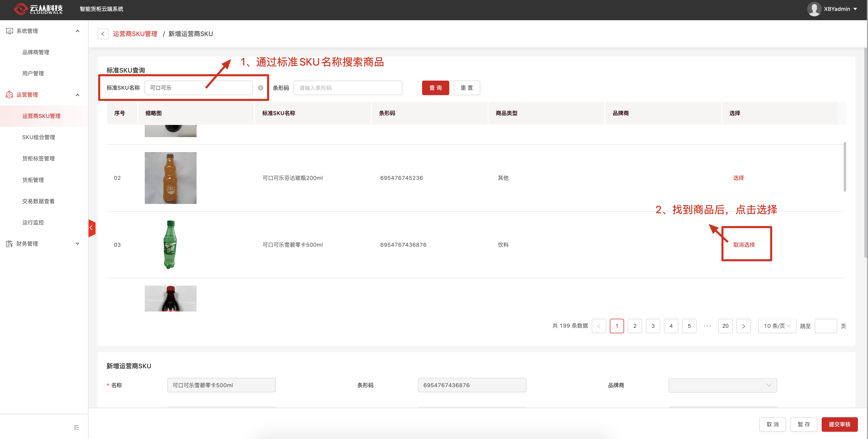Open 用户管理 in sidebar
Viewport: 868px width, 439px height.
point(33,74)
